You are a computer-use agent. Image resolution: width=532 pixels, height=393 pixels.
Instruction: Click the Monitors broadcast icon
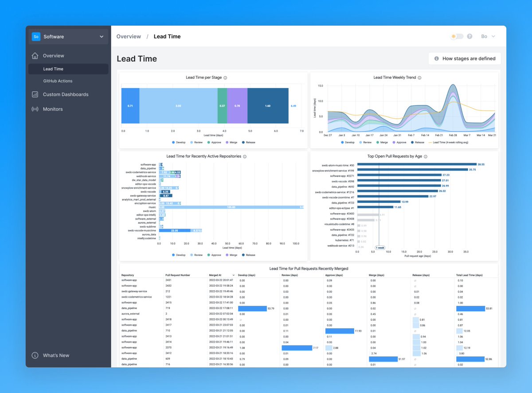click(x=35, y=109)
